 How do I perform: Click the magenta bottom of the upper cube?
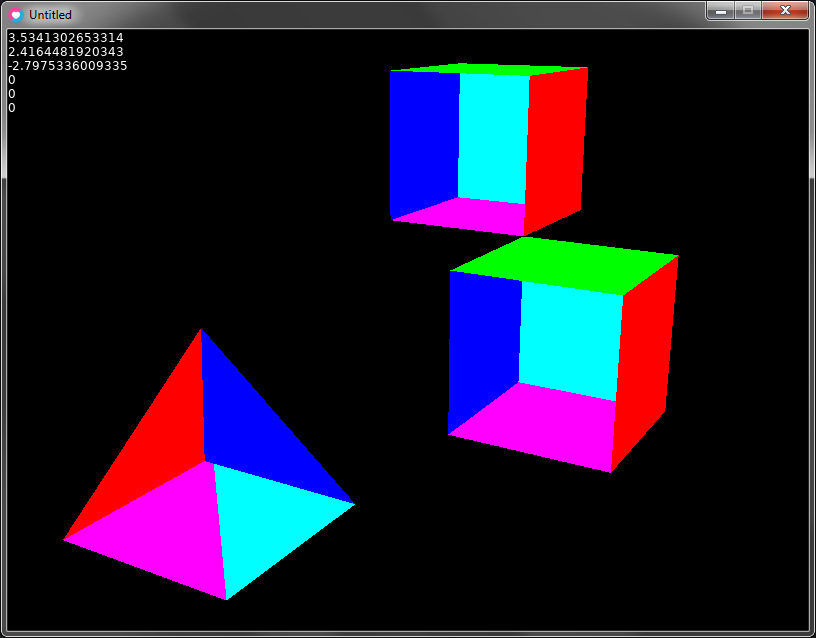click(x=468, y=216)
